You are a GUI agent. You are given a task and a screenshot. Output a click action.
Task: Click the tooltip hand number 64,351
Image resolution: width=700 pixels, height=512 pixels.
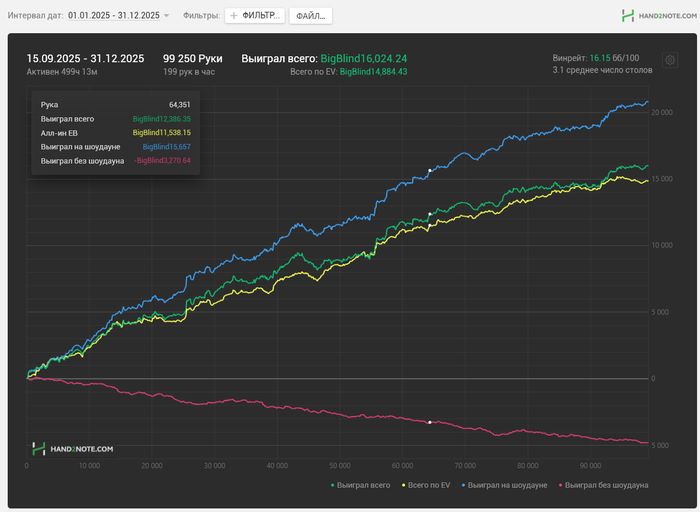tap(179, 105)
